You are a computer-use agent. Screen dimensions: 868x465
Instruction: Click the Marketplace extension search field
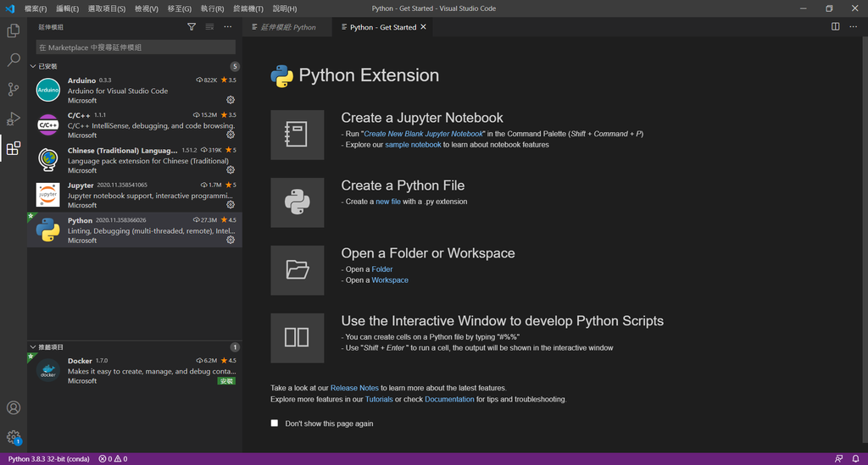coord(136,47)
